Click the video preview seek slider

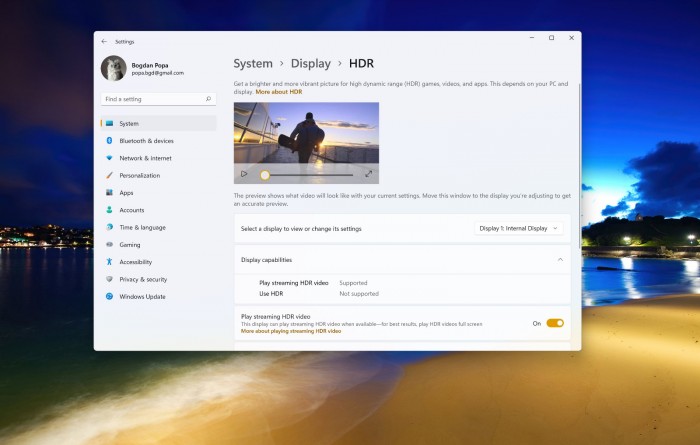pyautogui.click(x=308, y=174)
